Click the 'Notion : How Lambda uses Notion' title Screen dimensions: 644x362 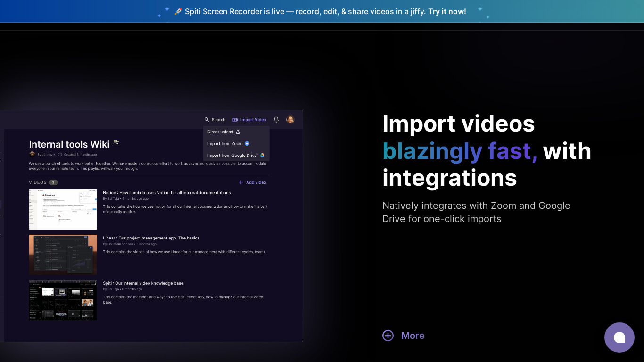pos(167,193)
